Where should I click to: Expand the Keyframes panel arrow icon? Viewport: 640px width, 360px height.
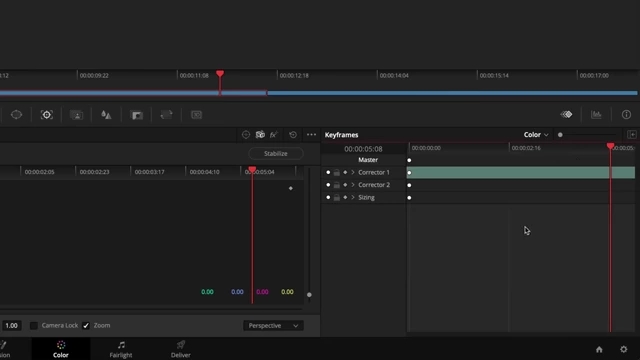point(631,135)
